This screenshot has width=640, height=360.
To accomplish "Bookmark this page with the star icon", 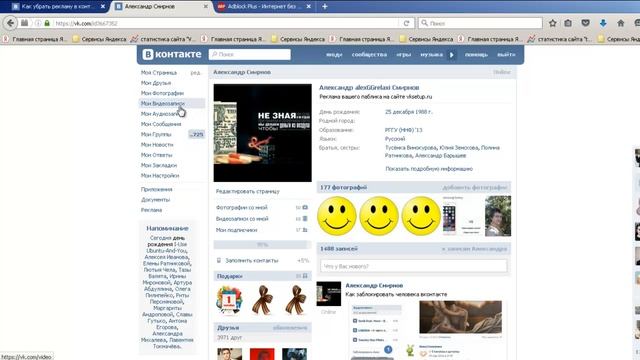I will coord(553,23).
